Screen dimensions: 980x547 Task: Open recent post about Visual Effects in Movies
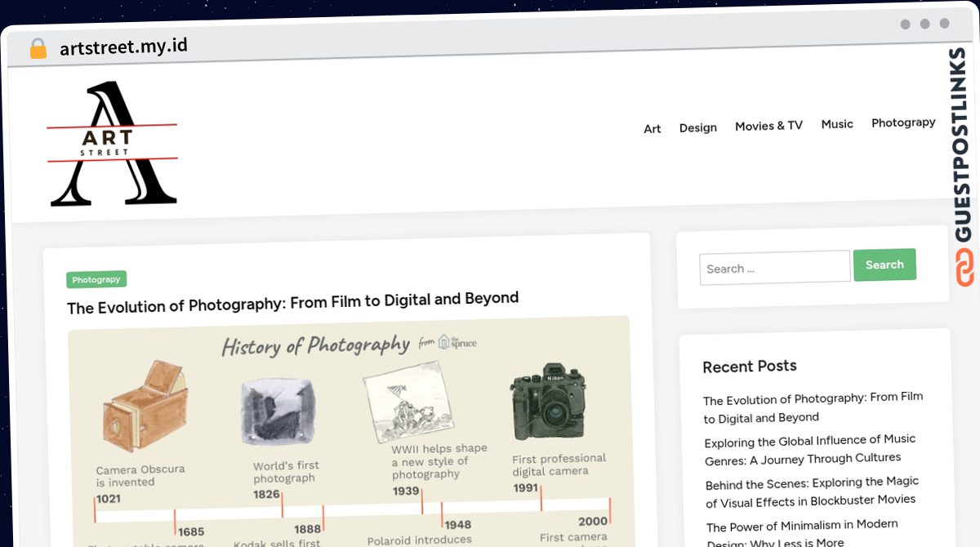pyautogui.click(x=811, y=491)
